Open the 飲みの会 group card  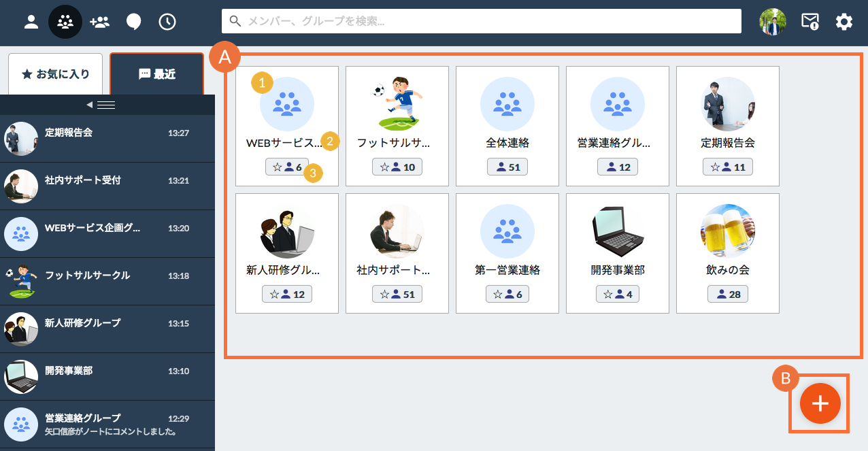(727, 253)
